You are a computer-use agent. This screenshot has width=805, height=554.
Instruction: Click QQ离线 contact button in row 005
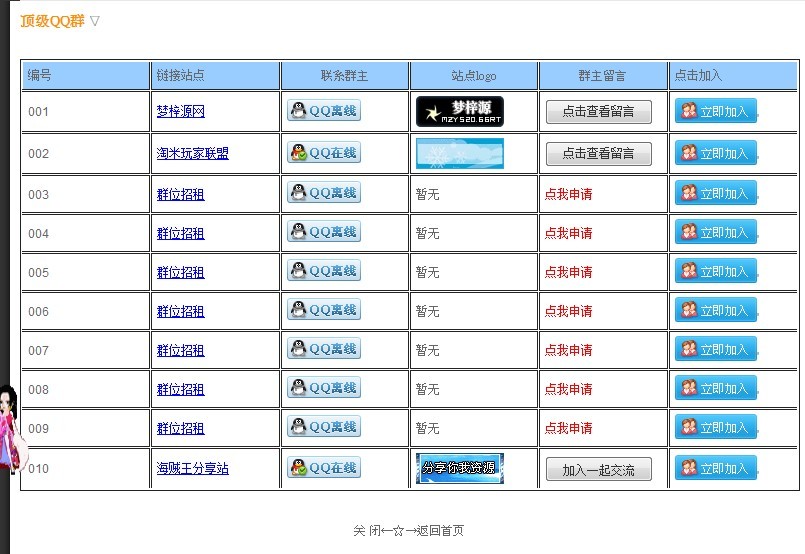click(x=324, y=271)
